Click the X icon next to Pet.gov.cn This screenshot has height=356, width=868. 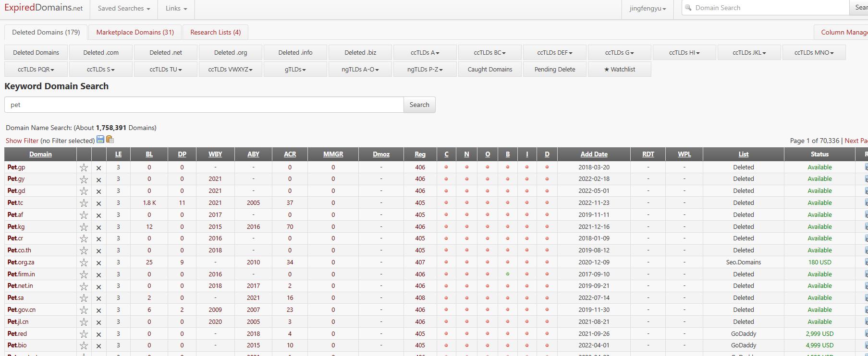click(x=98, y=310)
